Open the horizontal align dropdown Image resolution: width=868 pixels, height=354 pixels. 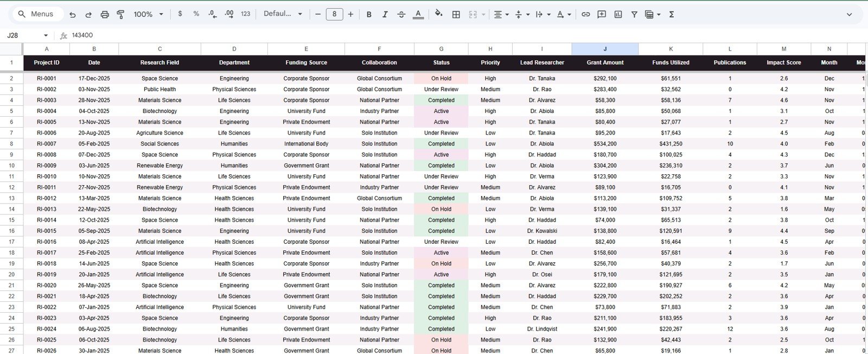[501, 15]
